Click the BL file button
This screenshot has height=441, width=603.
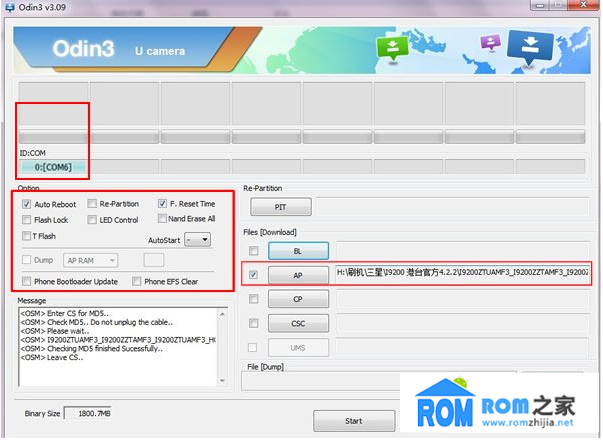coord(298,251)
